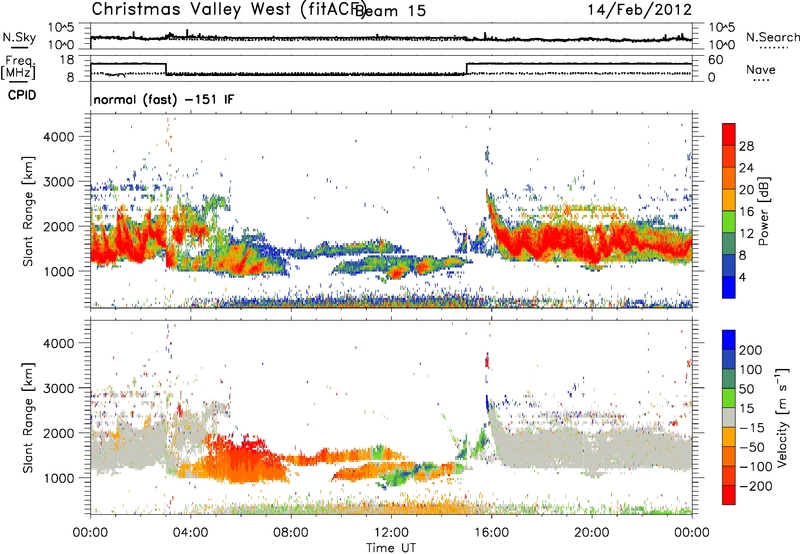
Task: Click the "08:00" time tick label
Action: tap(291, 533)
